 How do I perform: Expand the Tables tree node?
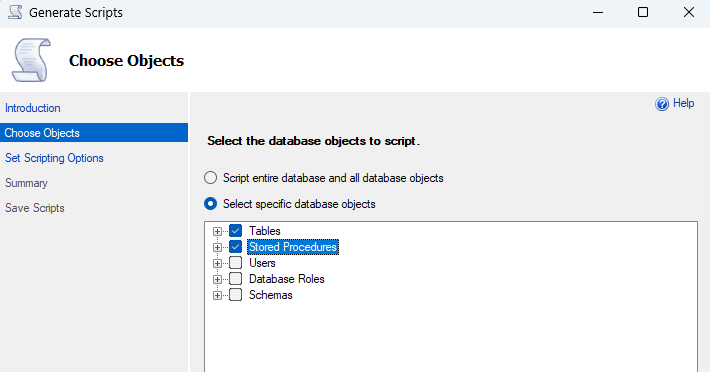[x=217, y=231]
